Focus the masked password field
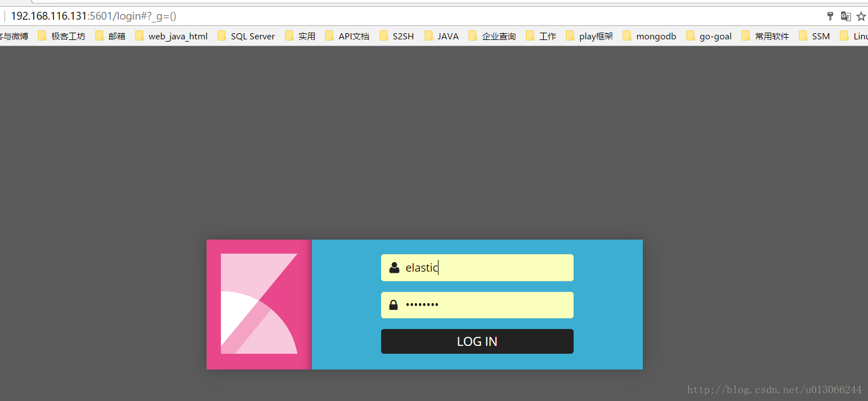This screenshot has width=868, height=401. click(x=477, y=305)
